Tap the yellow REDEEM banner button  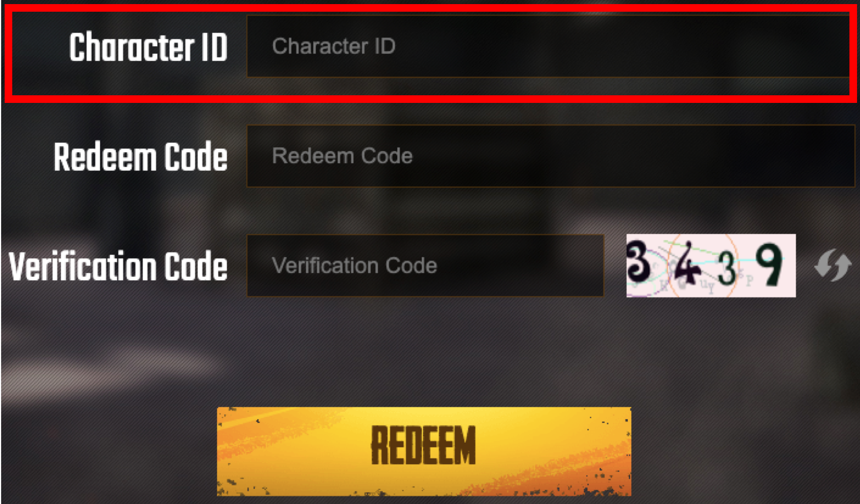coord(424,451)
